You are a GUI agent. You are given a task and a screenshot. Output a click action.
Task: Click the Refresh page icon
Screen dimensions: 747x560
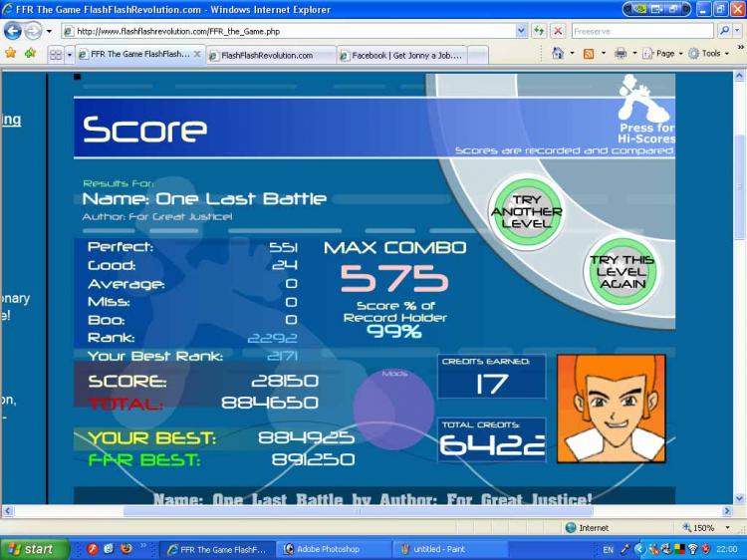click(x=539, y=32)
